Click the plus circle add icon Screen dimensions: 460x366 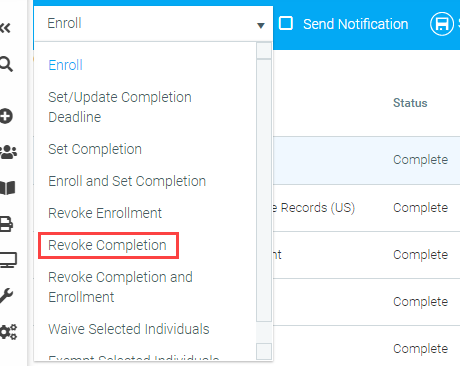pyautogui.click(x=6, y=116)
